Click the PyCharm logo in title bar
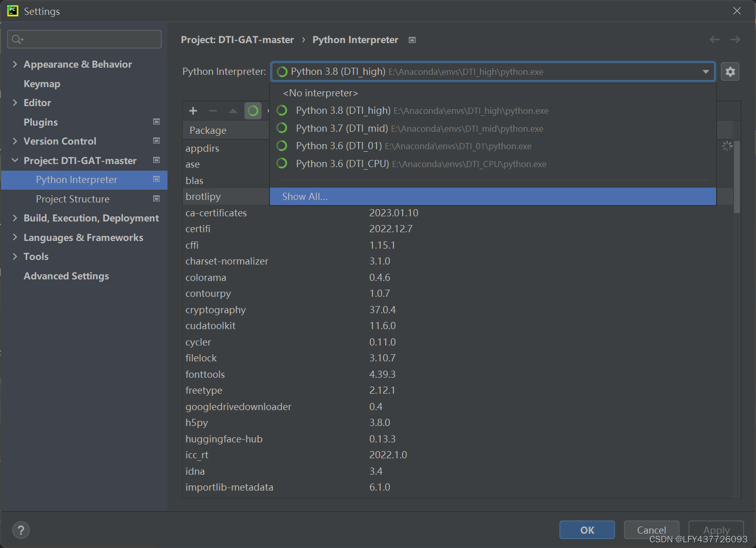This screenshot has width=756, height=548. (x=13, y=11)
